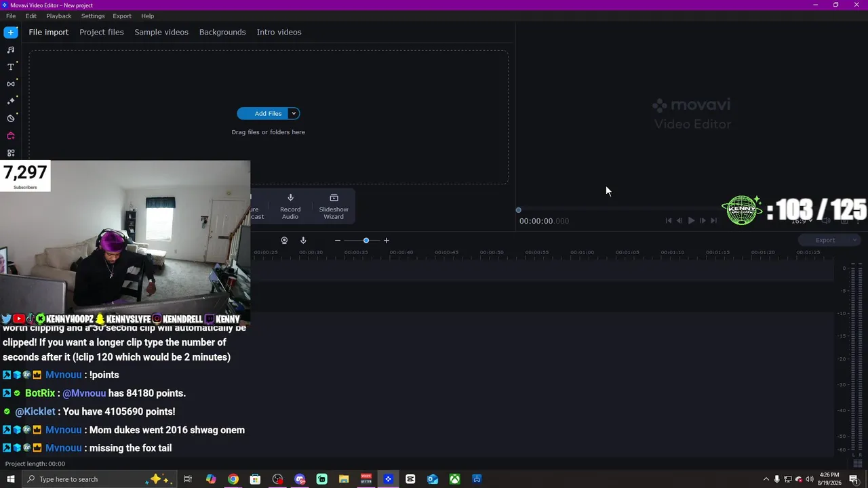Zoom in timeline with plus icon
Viewport: 868px width, 488px height.
pos(387,241)
